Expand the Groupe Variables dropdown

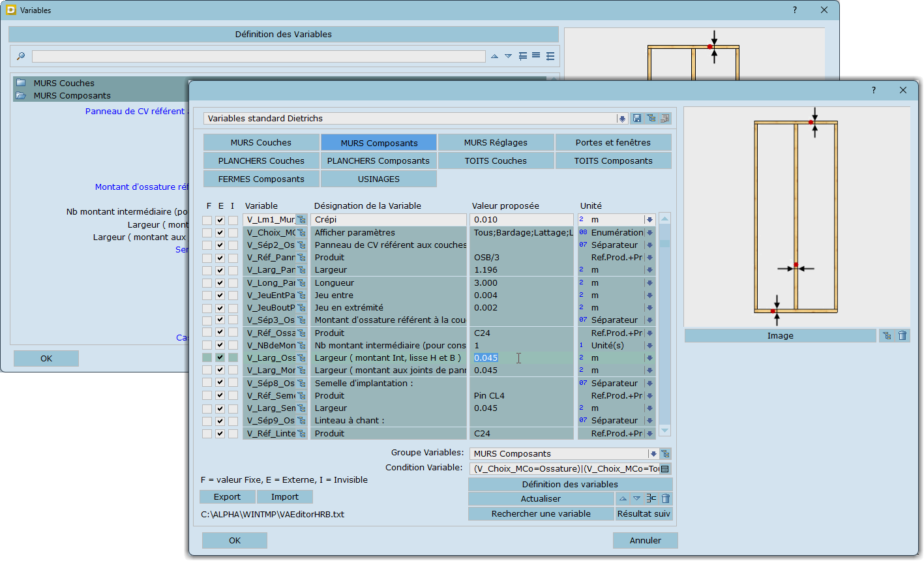653,453
